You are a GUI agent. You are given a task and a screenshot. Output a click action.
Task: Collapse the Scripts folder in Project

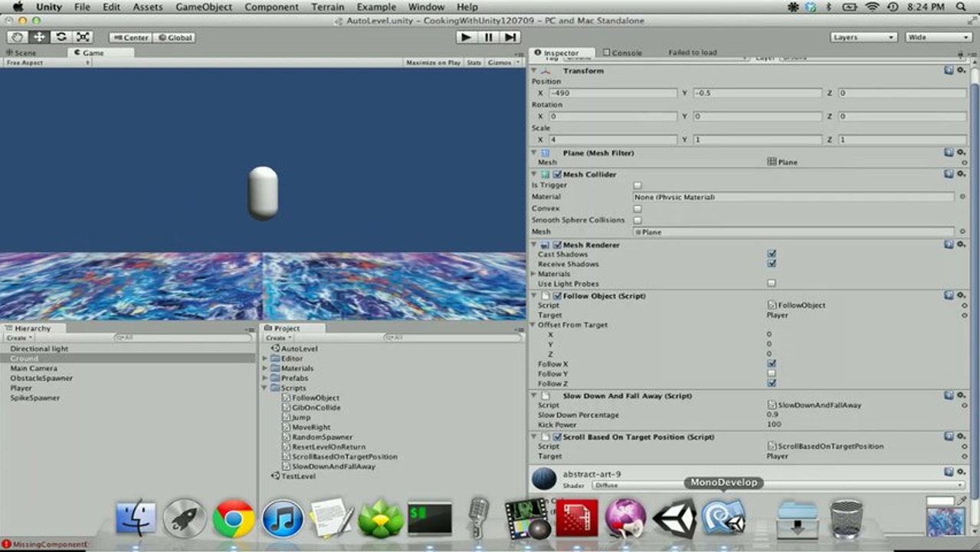pyautogui.click(x=266, y=388)
